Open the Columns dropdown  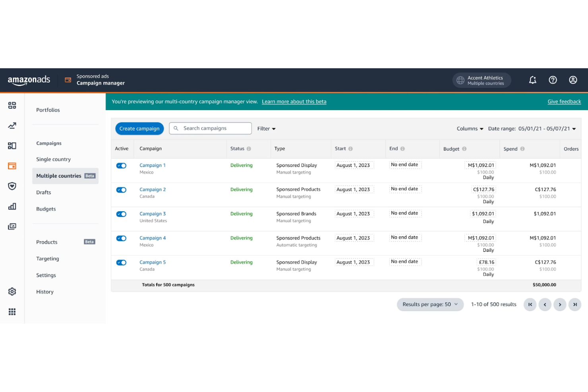tap(470, 129)
